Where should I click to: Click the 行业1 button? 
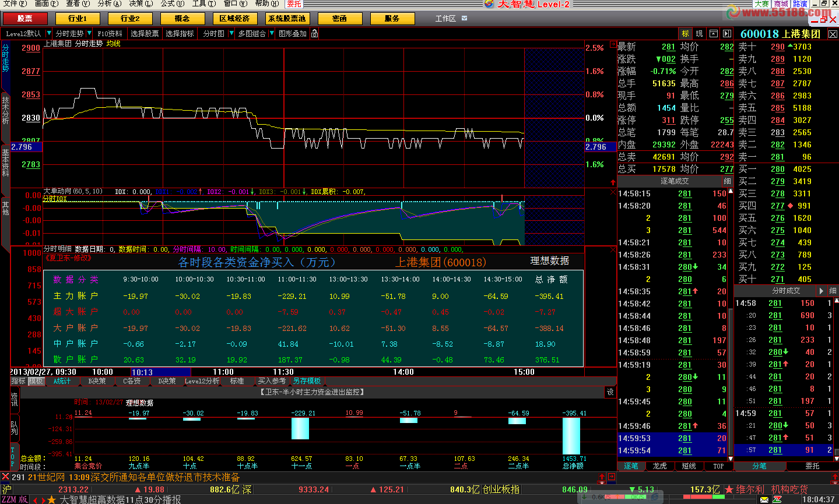point(78,19)
